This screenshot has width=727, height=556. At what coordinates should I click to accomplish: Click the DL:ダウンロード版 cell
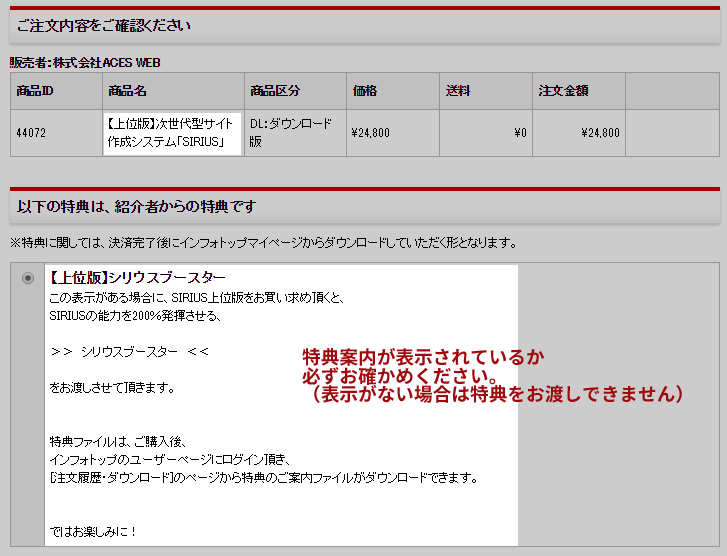point(295,133)
